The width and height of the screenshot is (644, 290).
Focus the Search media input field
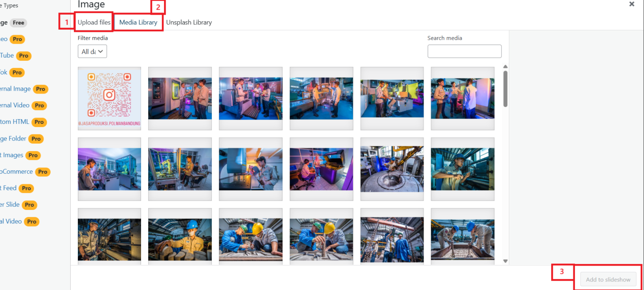coord(464,51)
